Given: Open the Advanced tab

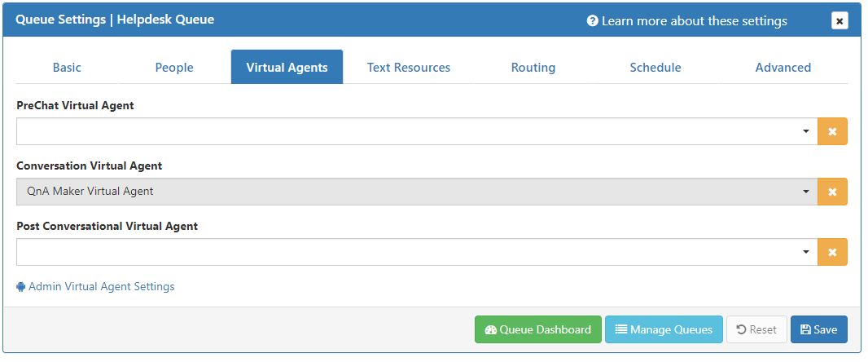Looking at the screenshot, I should (783, 68).
